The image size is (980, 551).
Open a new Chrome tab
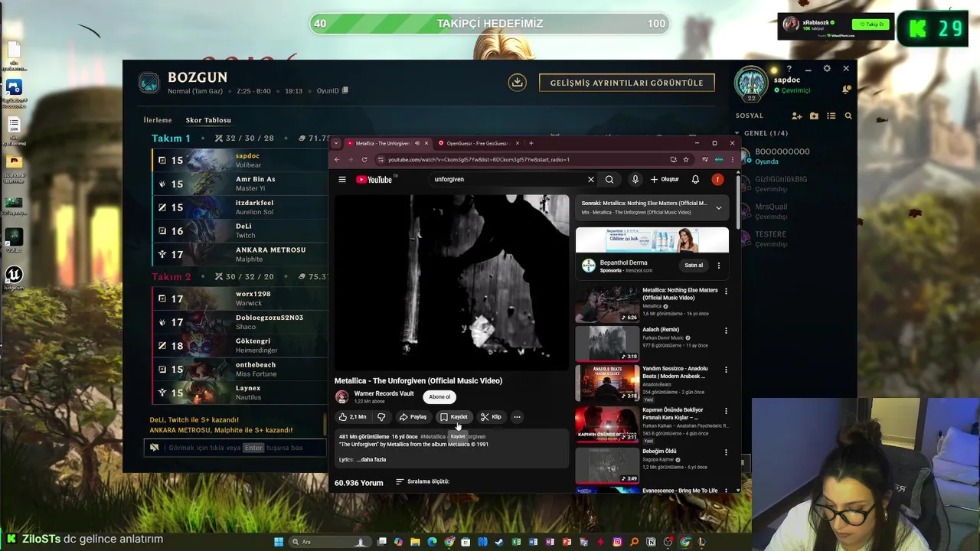(x=531, y=143)
